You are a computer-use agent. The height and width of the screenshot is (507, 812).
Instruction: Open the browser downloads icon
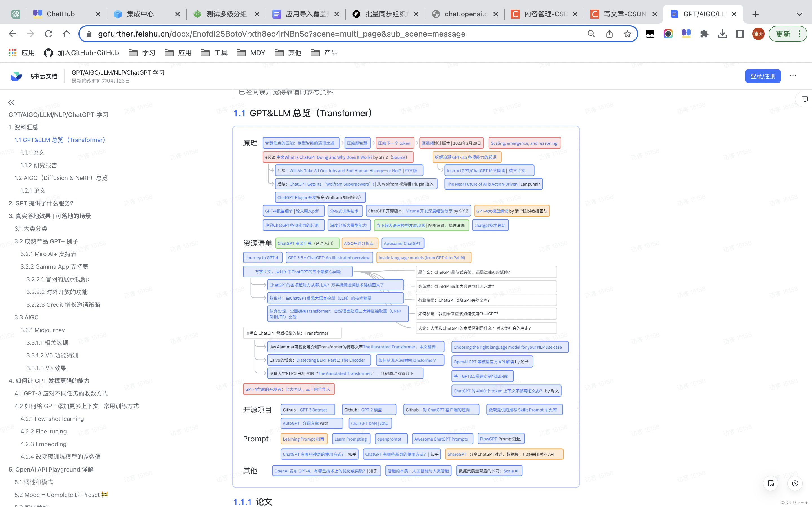[x=722, y=34]
